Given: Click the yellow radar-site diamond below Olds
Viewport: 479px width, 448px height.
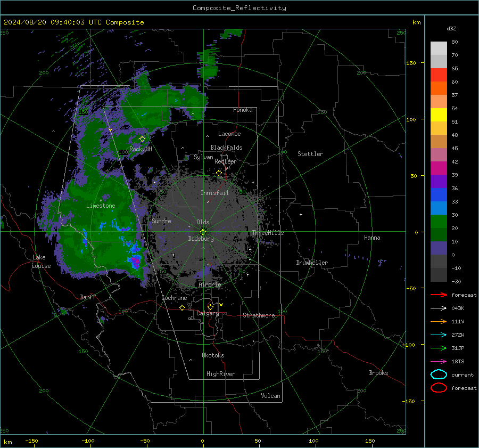Looking at the screenshot, I should (203, 232).
